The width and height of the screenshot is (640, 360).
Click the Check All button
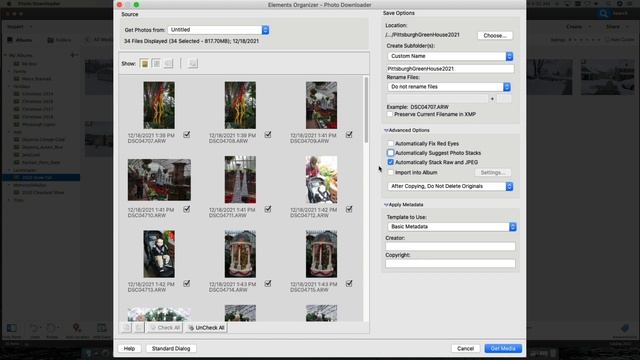tap(164, 328)
